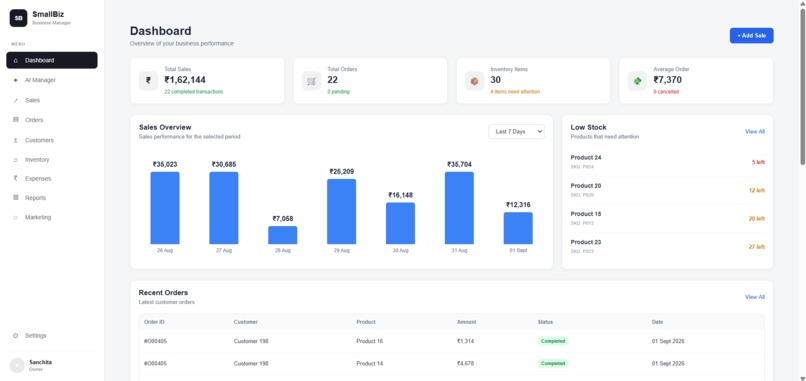Open the Marketing page

tap(51, 217)
